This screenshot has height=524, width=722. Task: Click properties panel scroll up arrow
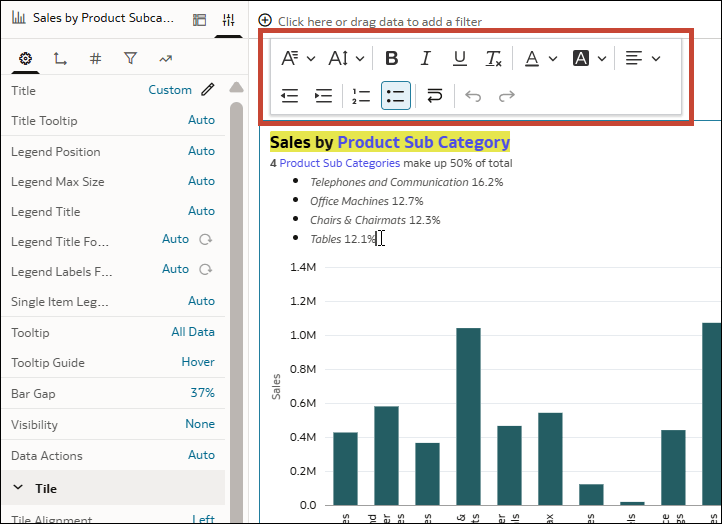click(236, 87)
